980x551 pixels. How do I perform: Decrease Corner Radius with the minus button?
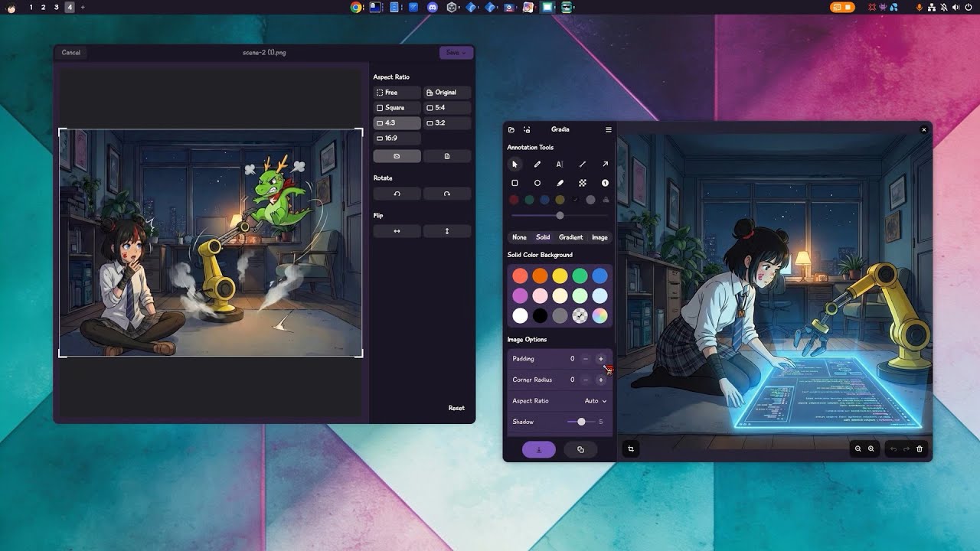[x=586, y=380]
